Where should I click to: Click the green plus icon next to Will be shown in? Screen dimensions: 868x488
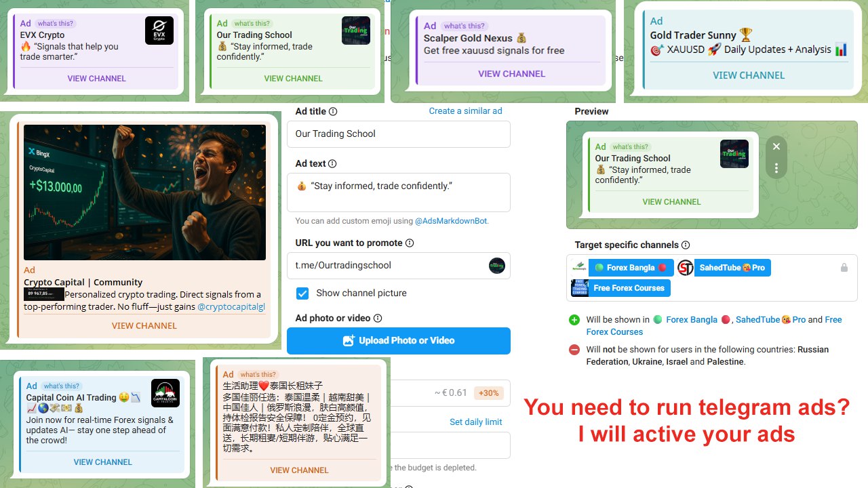pyautogui.click(x=574, y=320)
